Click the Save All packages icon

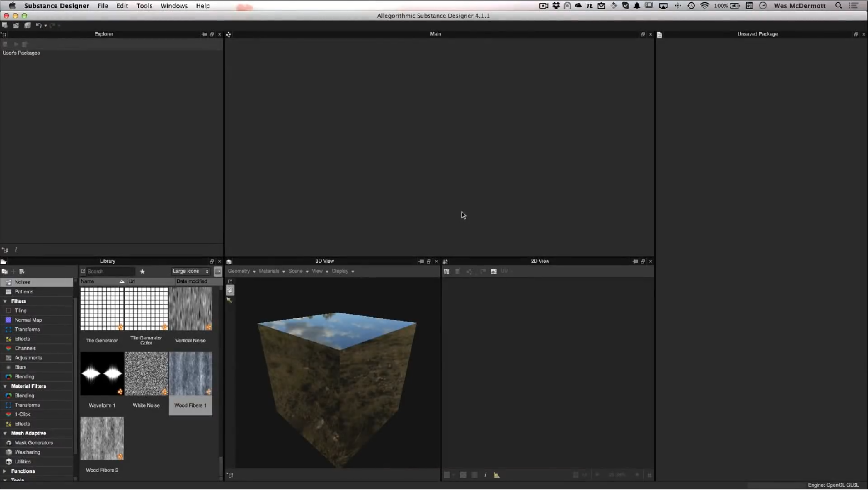27,26
